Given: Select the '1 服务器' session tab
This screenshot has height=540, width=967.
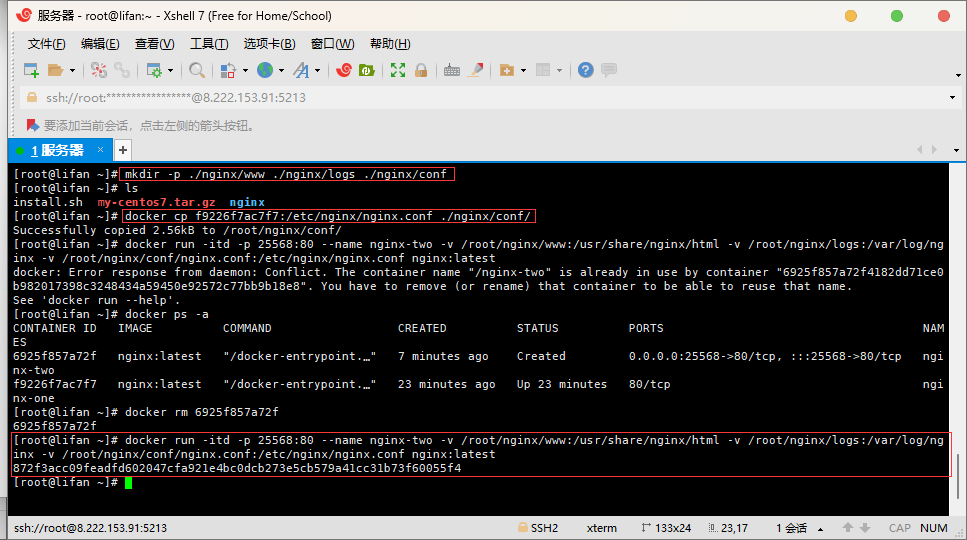Looking at the screenshot, I should coord(57,150).
